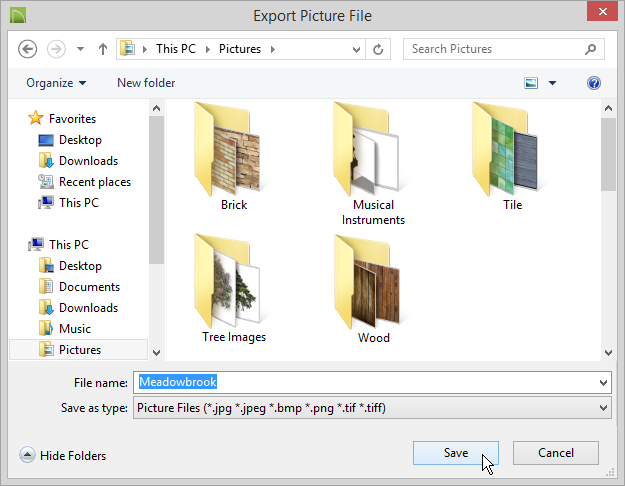Click the application icon in title bar

(18, 16)
